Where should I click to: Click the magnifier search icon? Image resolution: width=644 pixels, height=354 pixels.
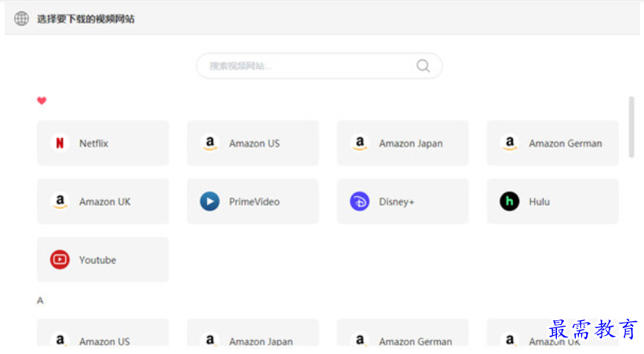pos(423,66)
